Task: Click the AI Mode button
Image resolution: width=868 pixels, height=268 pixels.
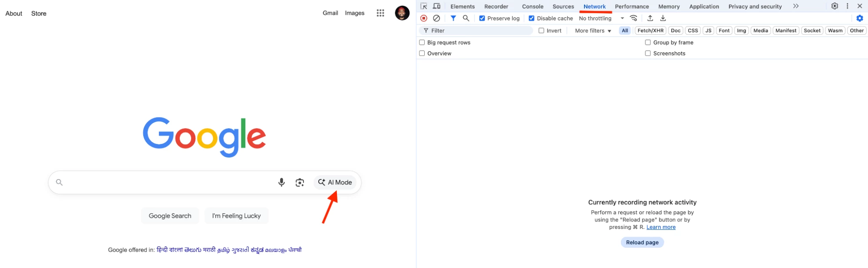Action: 335,183
